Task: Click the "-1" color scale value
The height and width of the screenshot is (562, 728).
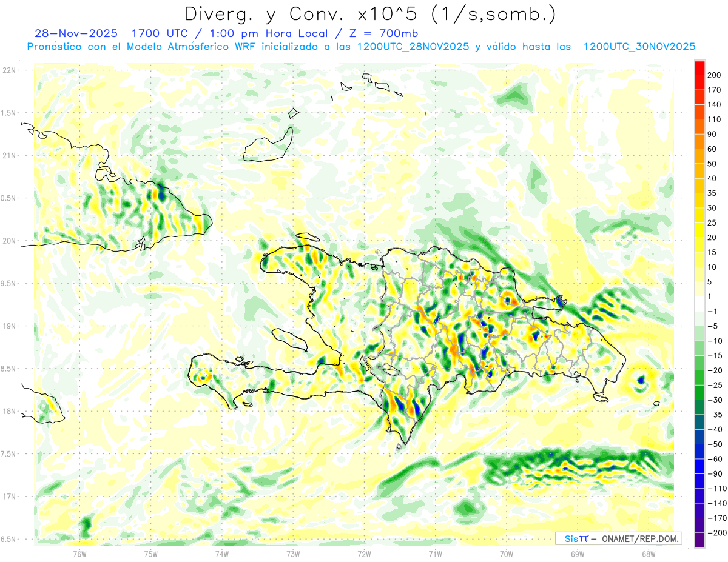Action: coord(712,311)
